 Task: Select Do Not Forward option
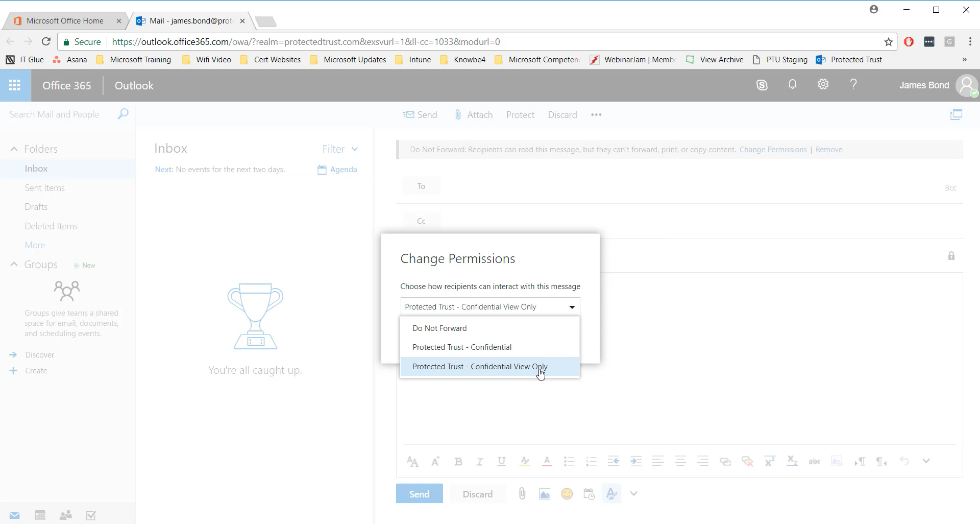(490, 328)
